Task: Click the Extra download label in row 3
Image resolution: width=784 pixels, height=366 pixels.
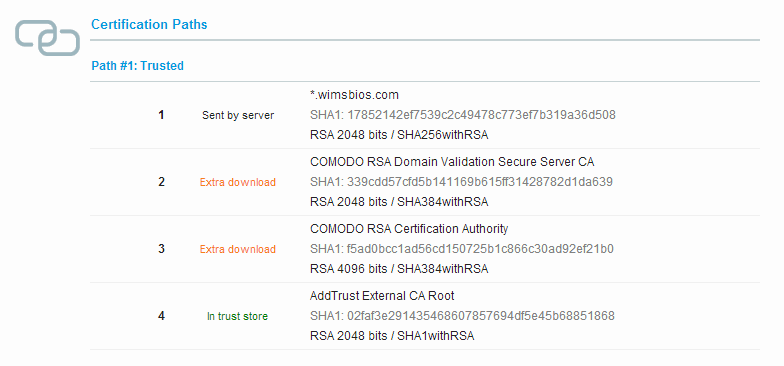Action: pos(238,249)
